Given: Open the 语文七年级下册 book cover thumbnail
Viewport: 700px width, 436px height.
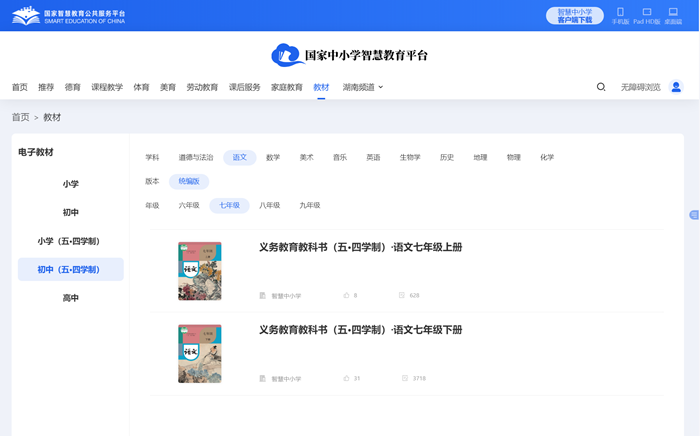Looking at the screenshot, I should pyautogui.click(x=200, y=353).
